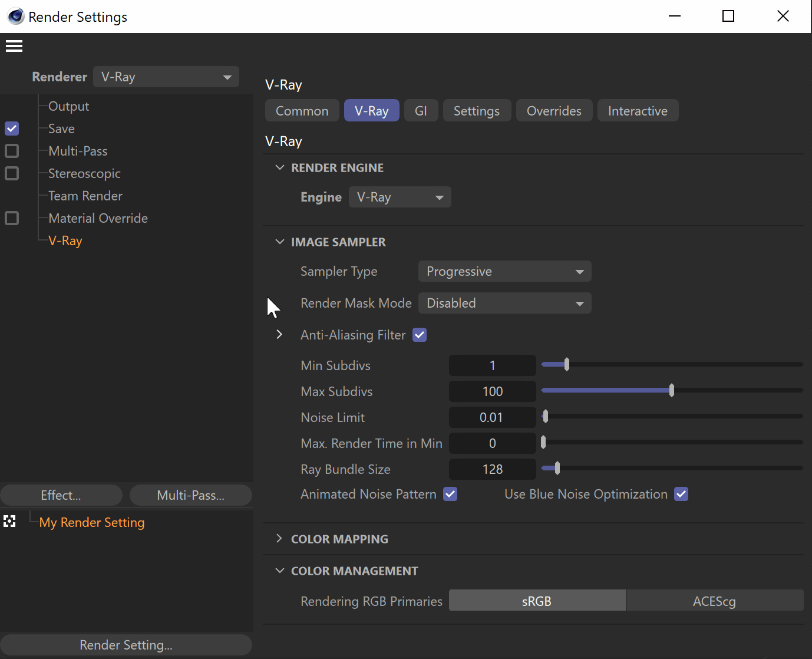Viewport: 812px width, 659px height.
Task: Open the Sampler Type dropdown
Action: [505, 271]
